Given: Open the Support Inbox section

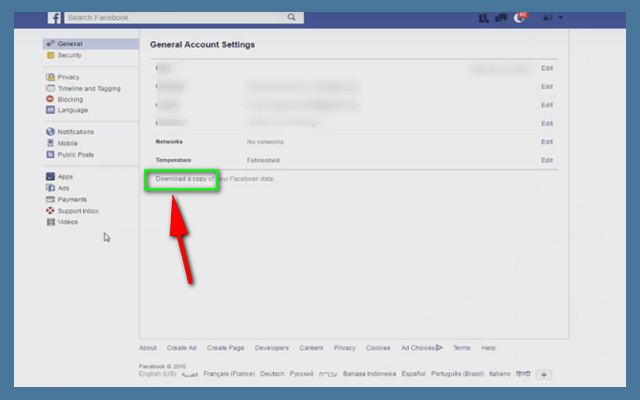Looking at the screenshot, I should click(x=79, y=210).
